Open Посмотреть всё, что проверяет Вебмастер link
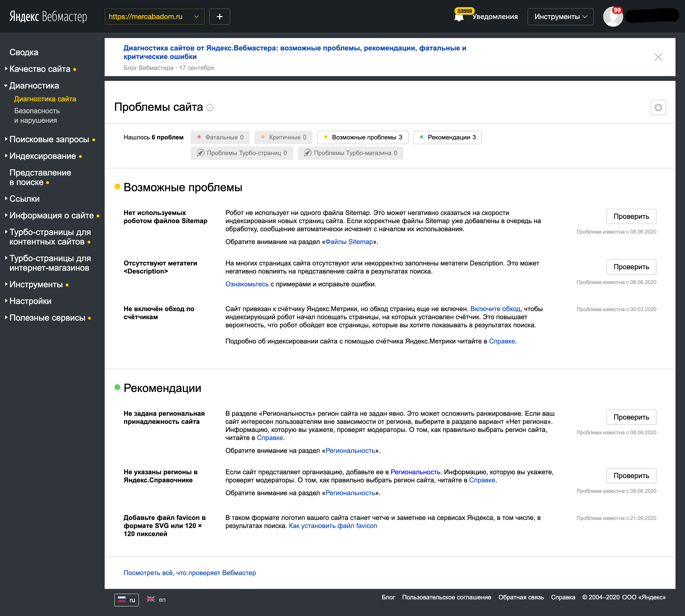This screenshot has height=616, width=685. point(190,573)
